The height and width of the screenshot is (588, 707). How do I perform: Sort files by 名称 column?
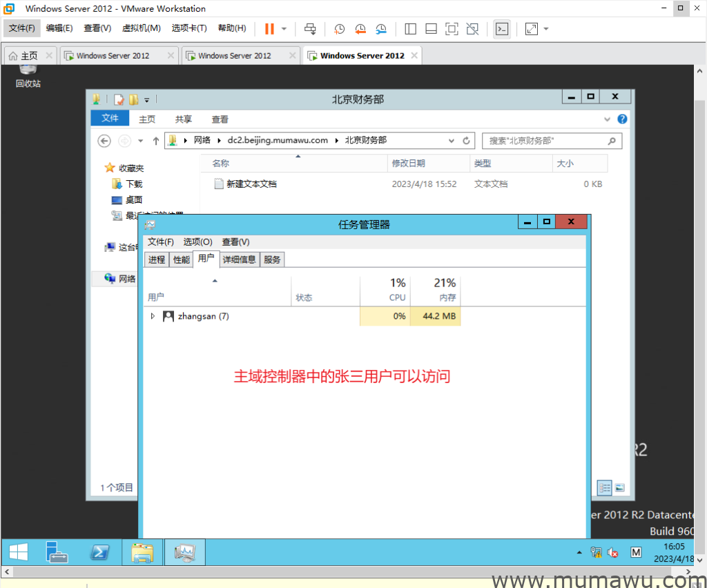(x=293, y=163)
